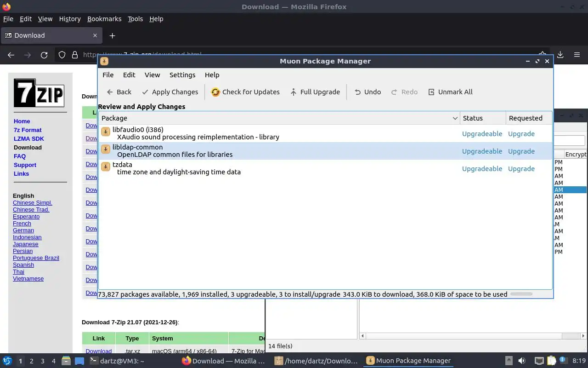The width and height of the screenshot is (588, 368).
Task: Close the Download tab in Firefox
Action: 95,35
